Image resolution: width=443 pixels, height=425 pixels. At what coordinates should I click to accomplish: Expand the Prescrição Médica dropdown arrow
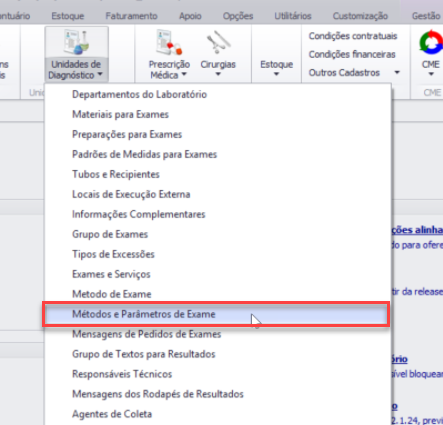click(x=184, y=75)
